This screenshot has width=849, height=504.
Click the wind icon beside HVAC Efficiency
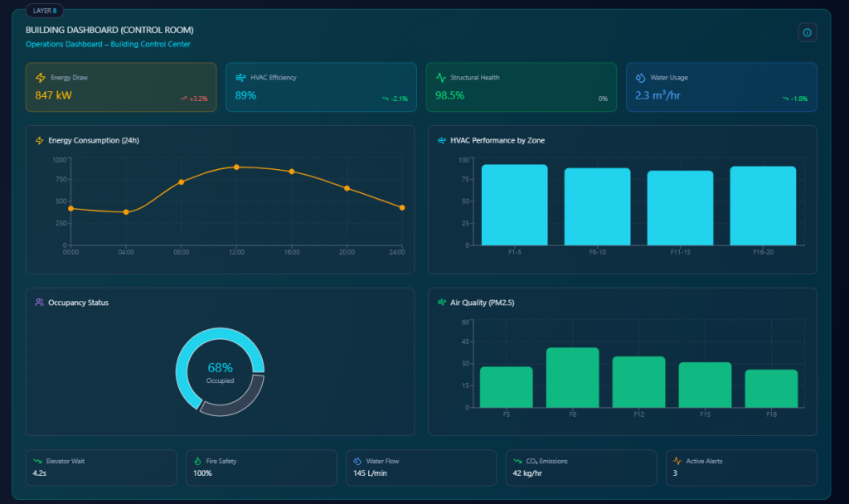point(240,78)
